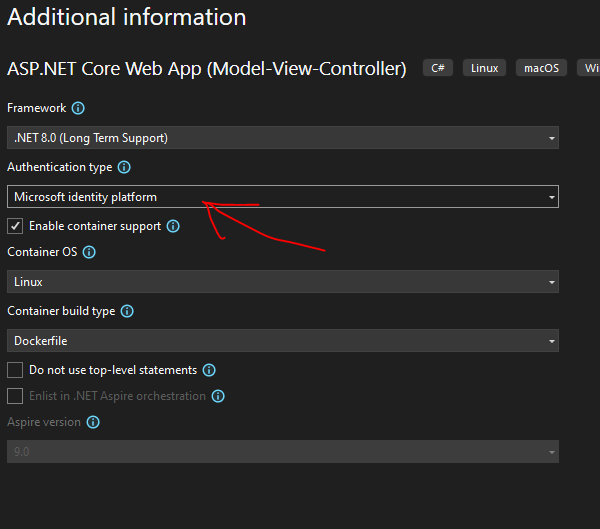This screenshot has height=529, width=600.
Task: Click the Aspire version info icon
Action: 93,422
